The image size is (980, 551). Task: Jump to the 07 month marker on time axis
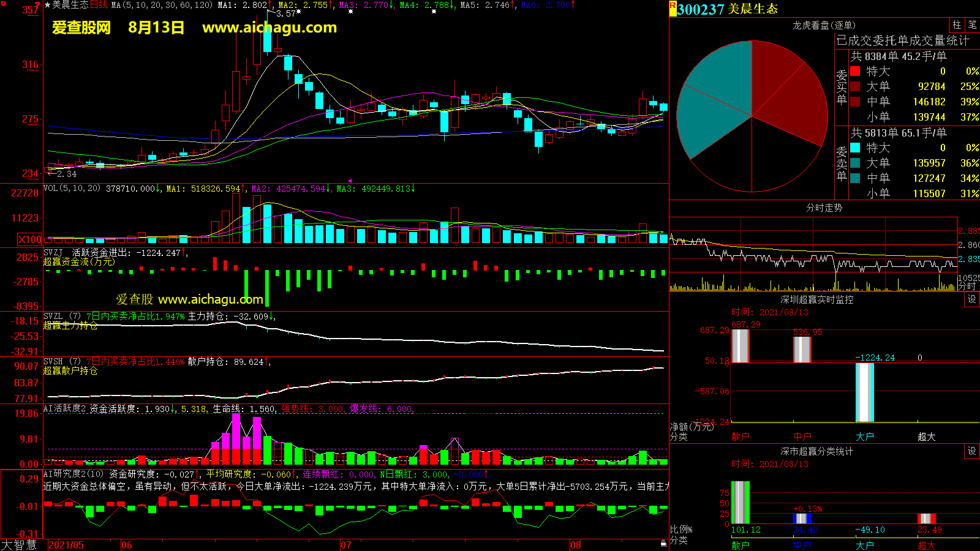(346, 545)
